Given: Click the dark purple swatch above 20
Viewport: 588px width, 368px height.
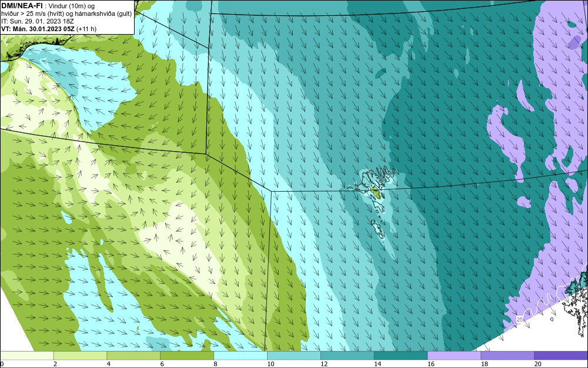Looking at the screenshot, I should click(x=561, y=356).
